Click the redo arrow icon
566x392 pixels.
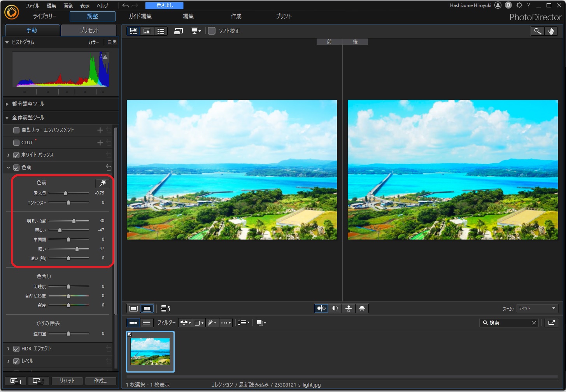click(x=135, y=5)
